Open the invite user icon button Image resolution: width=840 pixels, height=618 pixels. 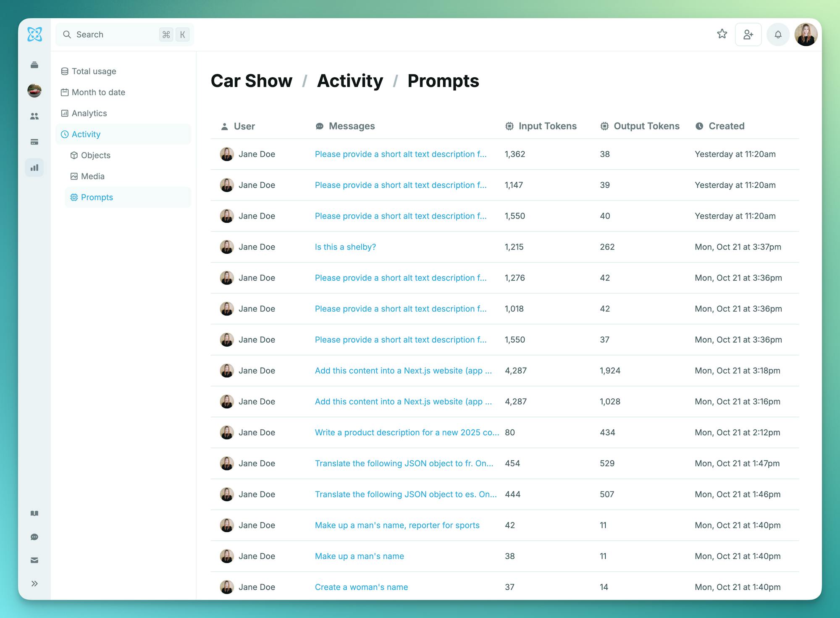pos(748,34)
